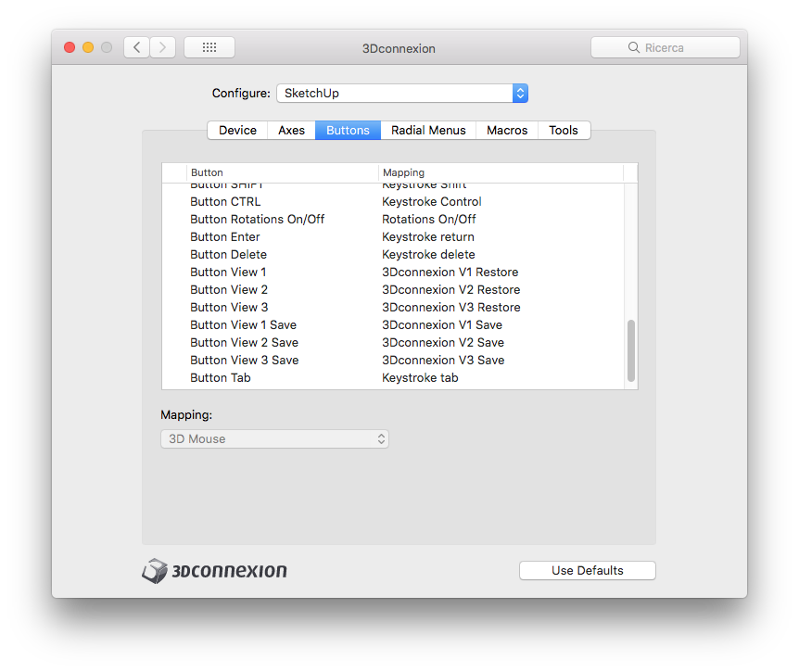Click the vertical scrollbar thumb in list
The height and width of the screenshot is (672, 799).
tap(631, 350)
